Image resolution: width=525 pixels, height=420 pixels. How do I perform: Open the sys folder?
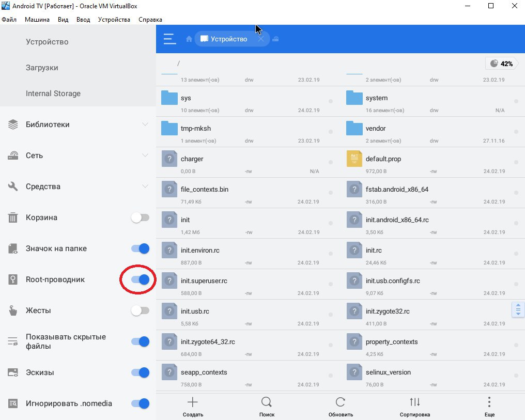169,98
